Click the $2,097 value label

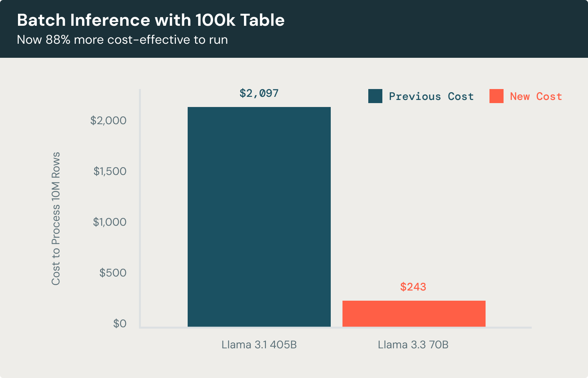click(x=259, y=93)
